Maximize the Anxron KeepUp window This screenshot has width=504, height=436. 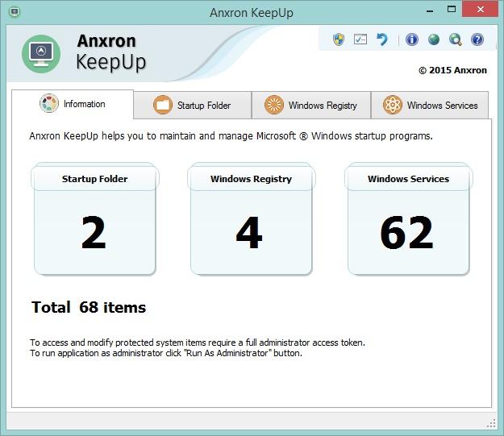tap(452, 10)
